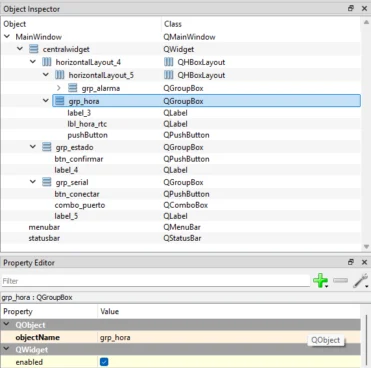
Task: Click the grp_serial group box icon
Action: pyautogui.click(x=47, y=182)
